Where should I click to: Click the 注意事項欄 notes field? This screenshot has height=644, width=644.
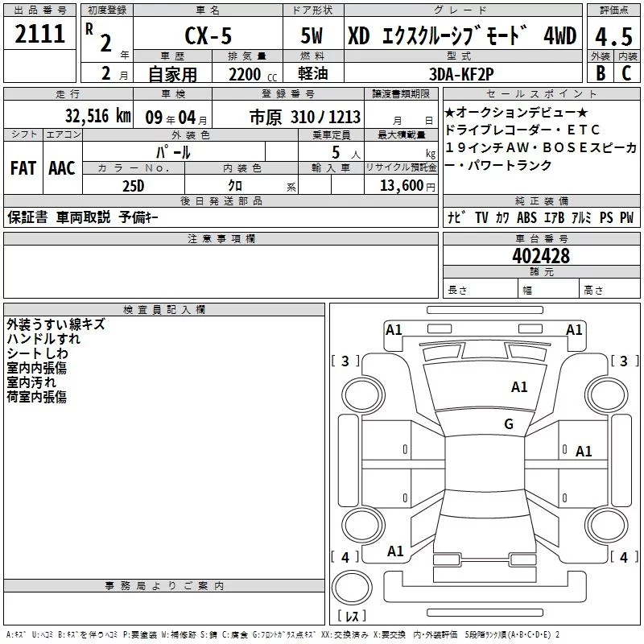click(x=221, y=271)
